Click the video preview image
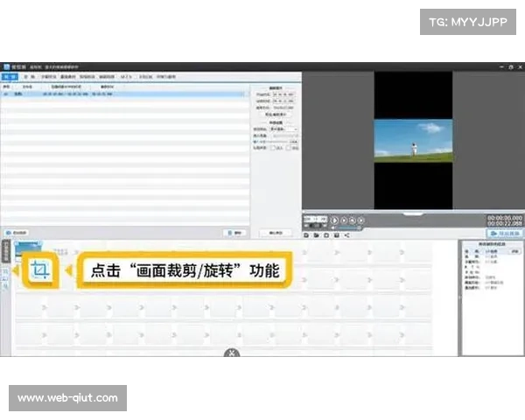This screenshot has height=420, width=525. (x=413, y=141)
